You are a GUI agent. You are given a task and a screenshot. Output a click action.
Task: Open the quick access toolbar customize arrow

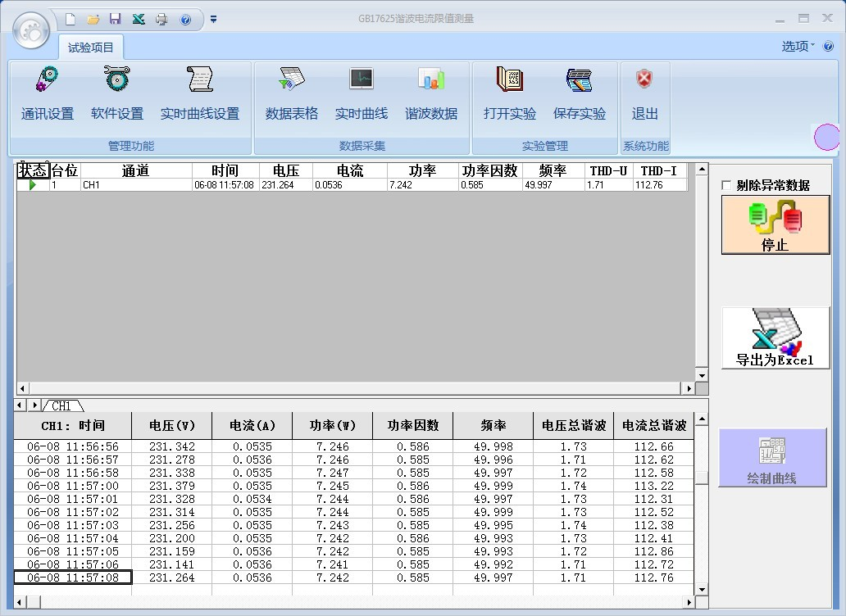[214, 19]
